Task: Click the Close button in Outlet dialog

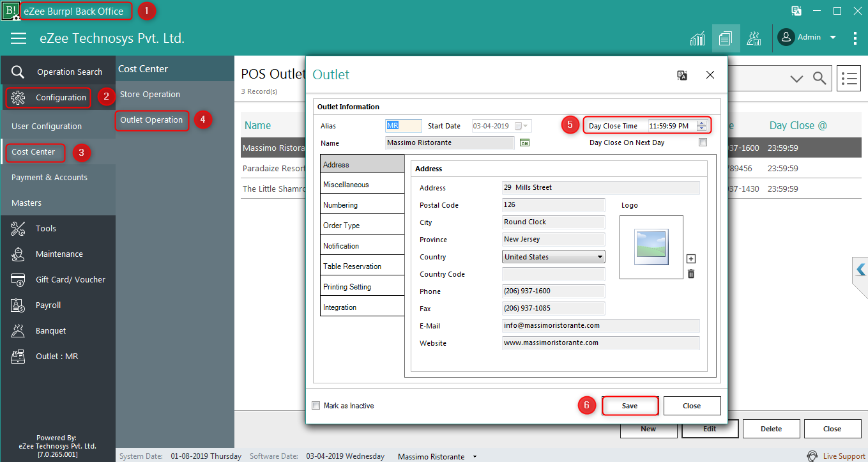Action: (x=692, y=406)
